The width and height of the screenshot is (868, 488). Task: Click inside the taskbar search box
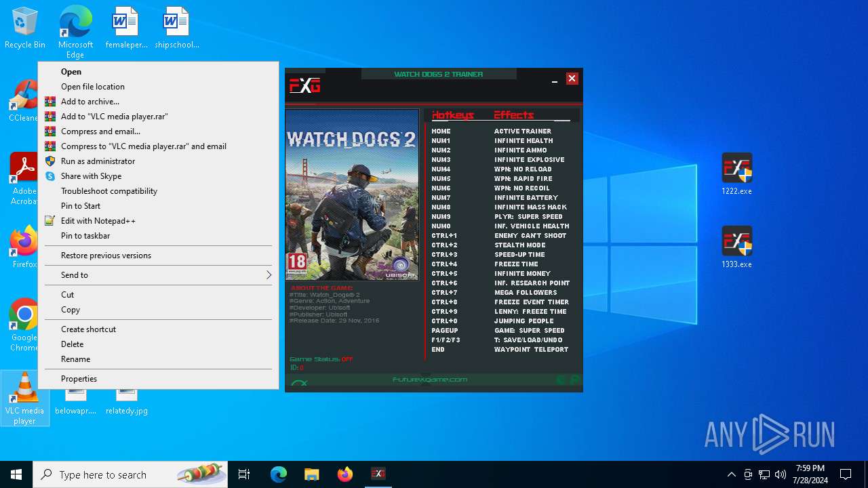click(x=130, y=474)
